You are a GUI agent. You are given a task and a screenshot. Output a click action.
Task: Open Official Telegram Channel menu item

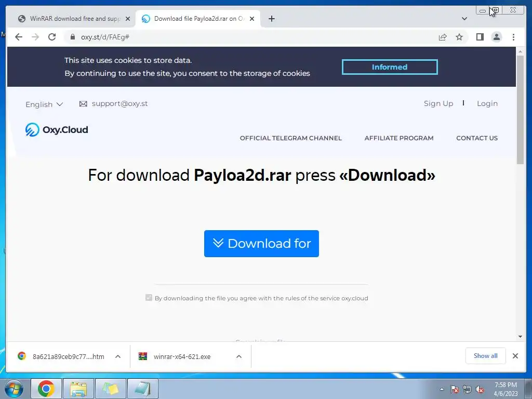pos(291,138)
